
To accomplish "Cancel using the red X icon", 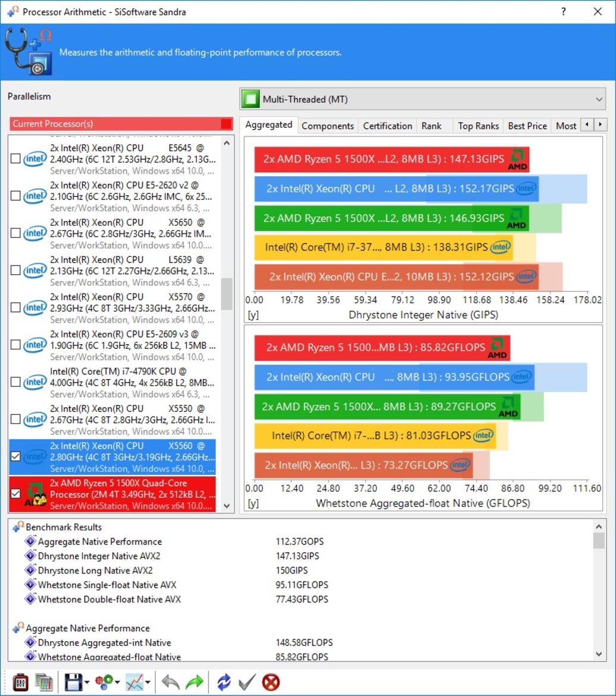I will click(x=271, y=682).
